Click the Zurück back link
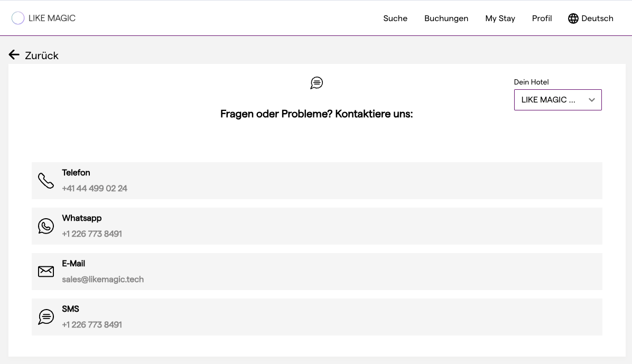Image resolution: width=632 pixels, height=364 pixels. (x=42, y=55)
